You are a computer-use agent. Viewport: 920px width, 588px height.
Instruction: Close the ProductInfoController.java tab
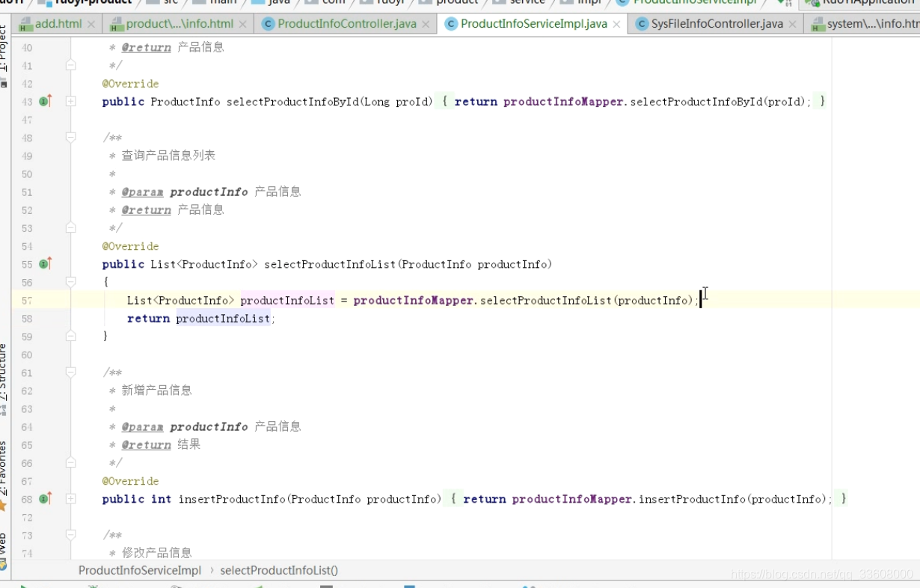click(426, 24)
